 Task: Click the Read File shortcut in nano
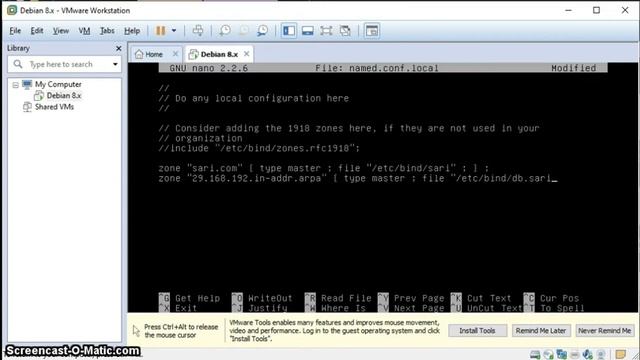[338, 298]
